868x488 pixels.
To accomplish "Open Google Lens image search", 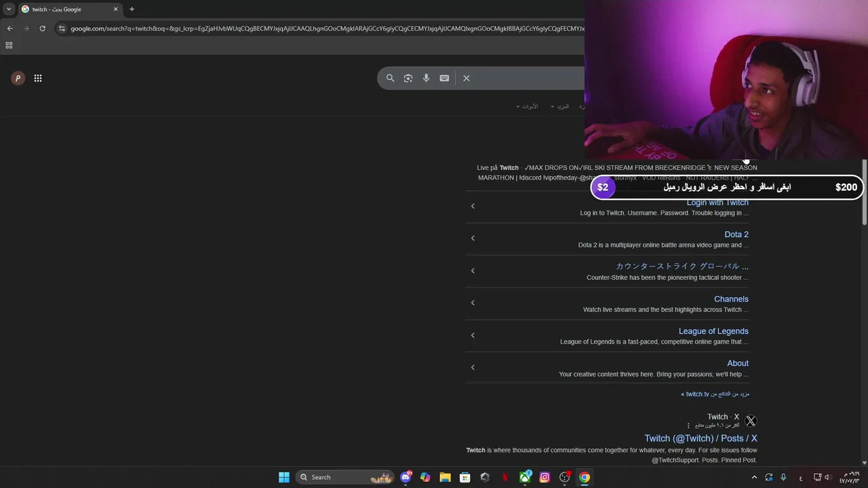I will pyautogui.click(x=408, y=78).
